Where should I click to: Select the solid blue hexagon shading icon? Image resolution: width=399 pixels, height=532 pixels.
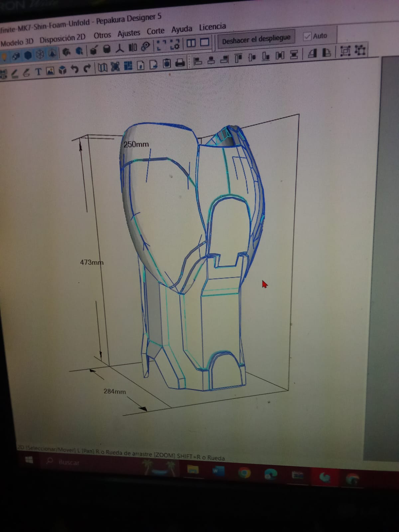pos(28,55)
